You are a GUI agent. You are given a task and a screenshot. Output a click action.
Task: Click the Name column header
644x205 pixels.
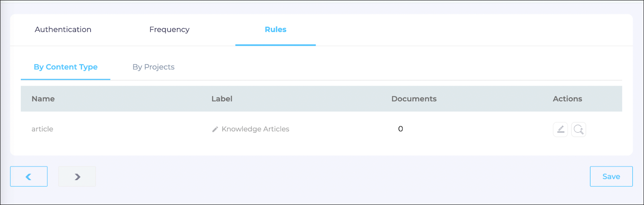click(43, 99)
